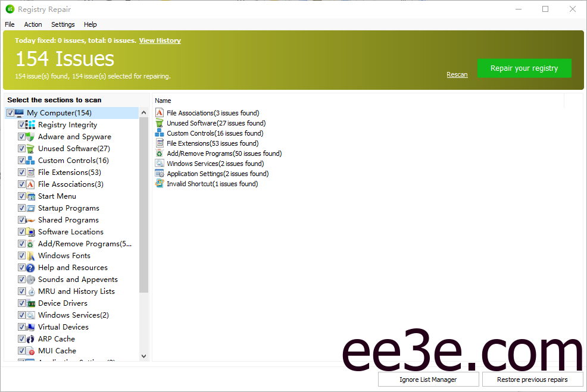Click the Rescan link
587x392 pixels.
pos(457,74)
